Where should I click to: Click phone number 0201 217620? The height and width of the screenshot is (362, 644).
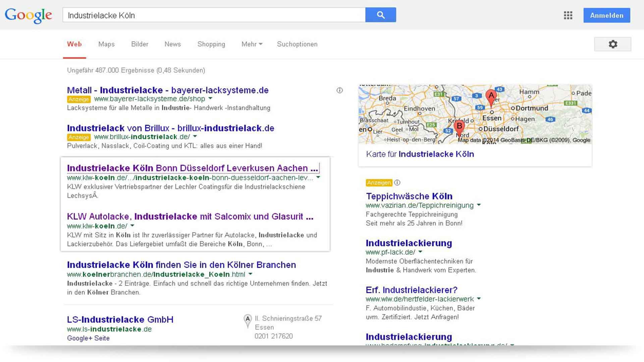tap(274, 336)
